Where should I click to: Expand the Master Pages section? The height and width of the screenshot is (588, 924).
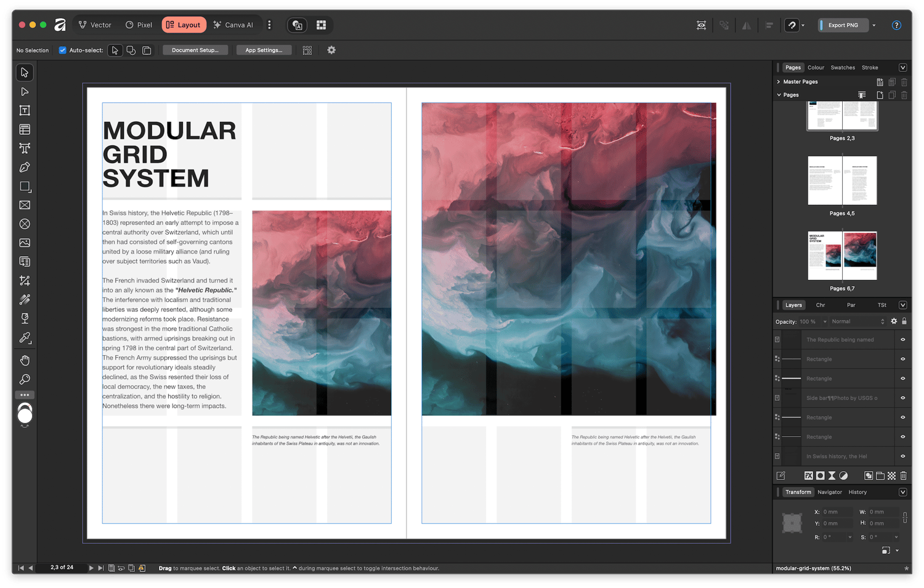pos(779,82)
